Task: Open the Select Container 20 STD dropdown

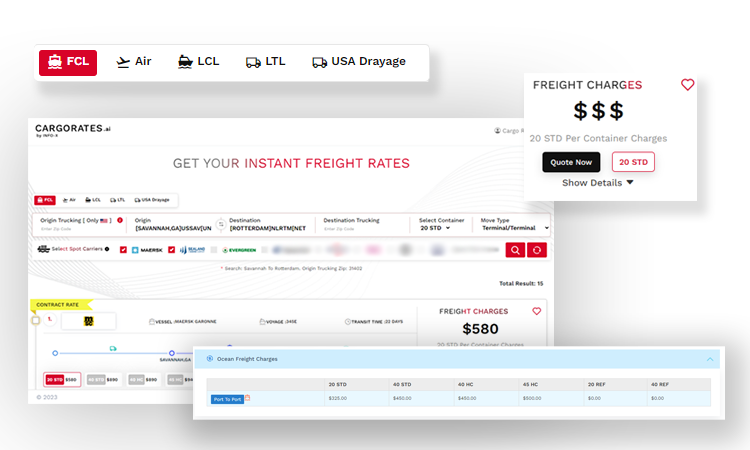Action: (x=435, y=229)
